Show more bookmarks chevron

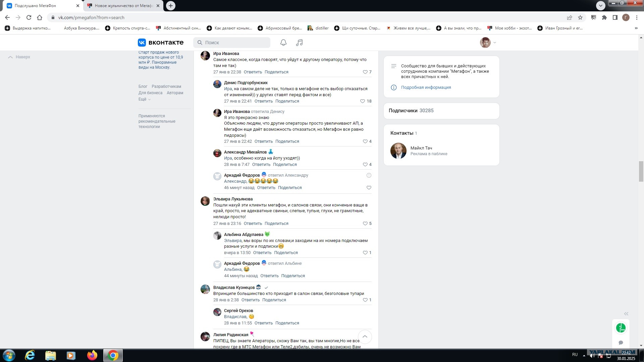pos(636,28)
